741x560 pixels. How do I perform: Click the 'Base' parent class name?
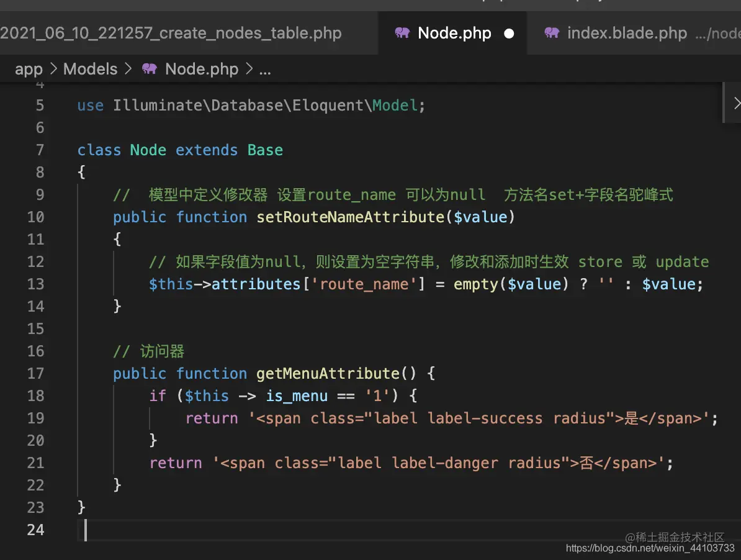tap(265, 150)
